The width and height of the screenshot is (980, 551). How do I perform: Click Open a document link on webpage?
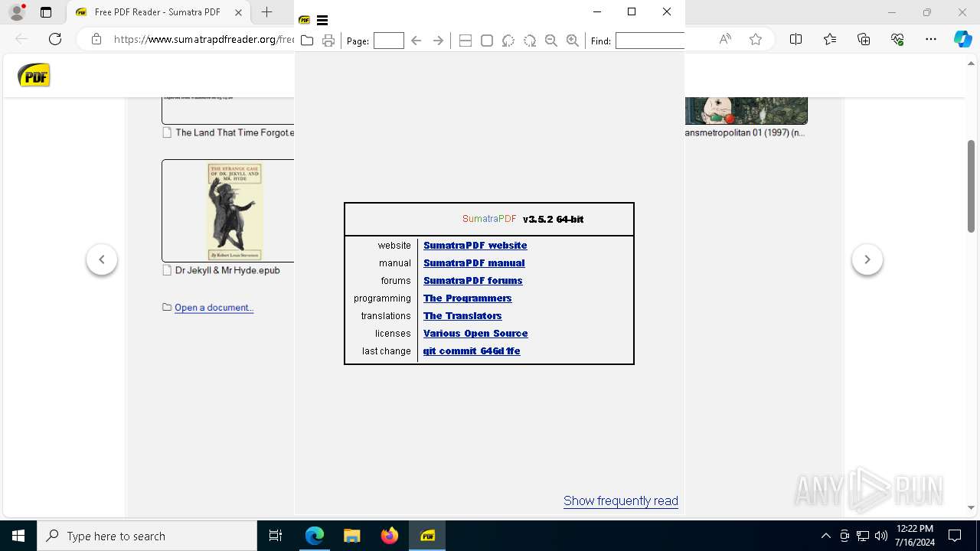[x=214, y=308]
